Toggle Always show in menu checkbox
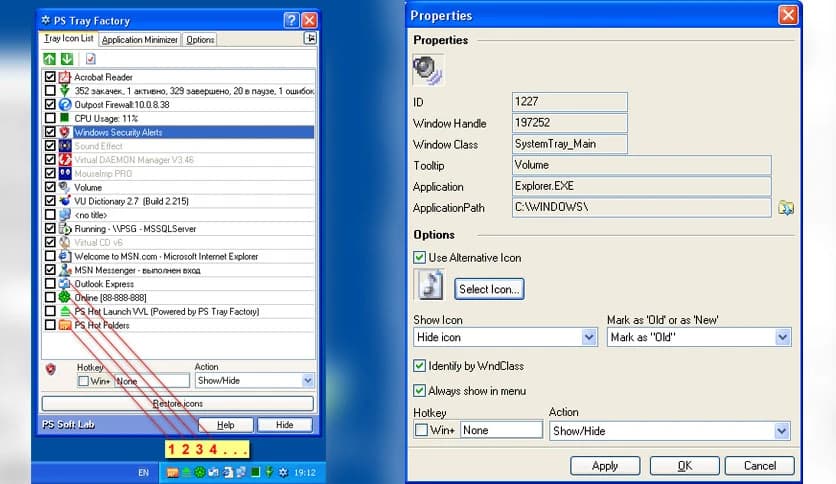Viewport: 836px width, 484px height. tap(420, 391)
